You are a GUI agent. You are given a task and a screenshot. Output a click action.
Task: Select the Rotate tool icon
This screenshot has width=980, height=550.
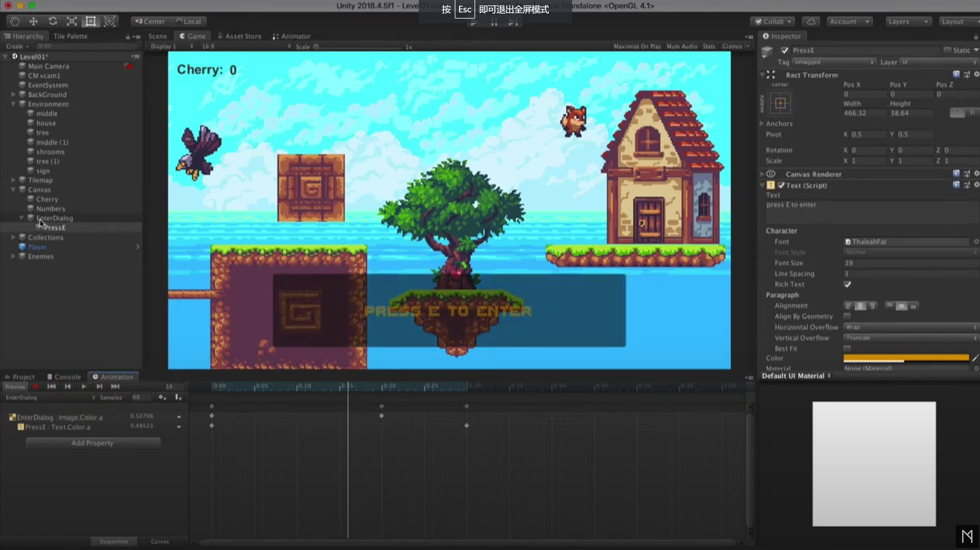(x=53, y=21)
